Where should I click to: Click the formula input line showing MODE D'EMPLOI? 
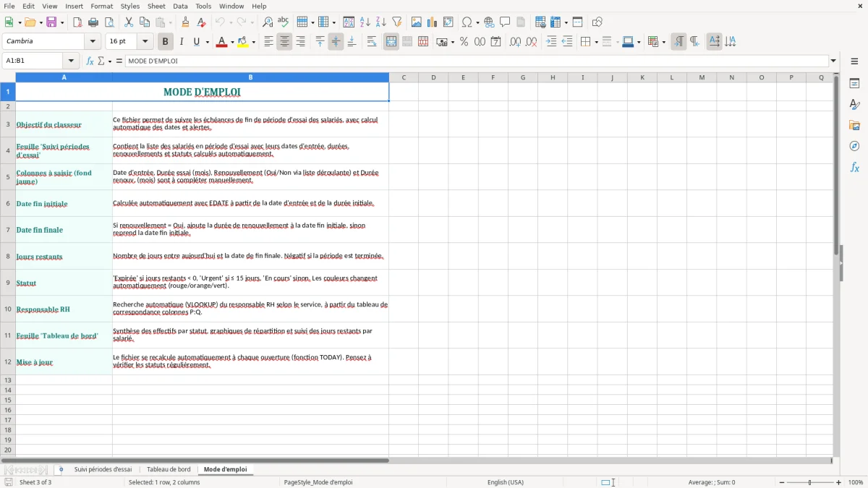(477, 61)
